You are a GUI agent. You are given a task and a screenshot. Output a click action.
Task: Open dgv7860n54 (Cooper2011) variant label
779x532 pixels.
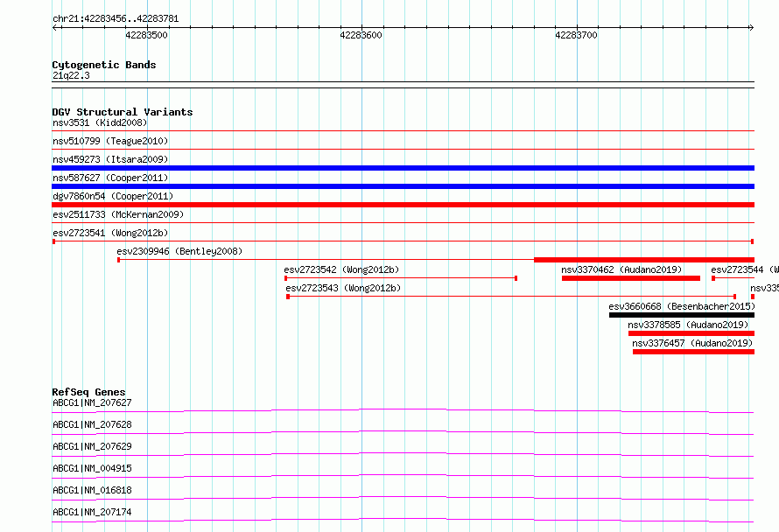pos(113,196)
